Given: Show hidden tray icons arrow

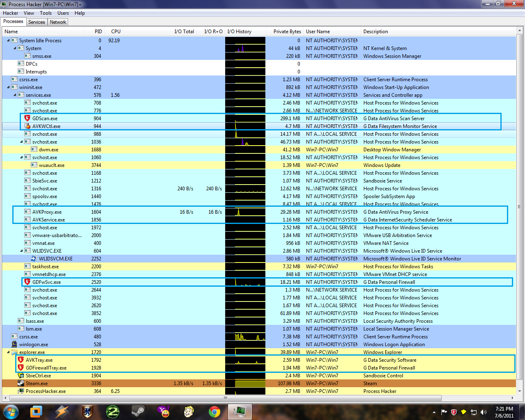Looking at the screenshot, I should click(x=434, y=412).
